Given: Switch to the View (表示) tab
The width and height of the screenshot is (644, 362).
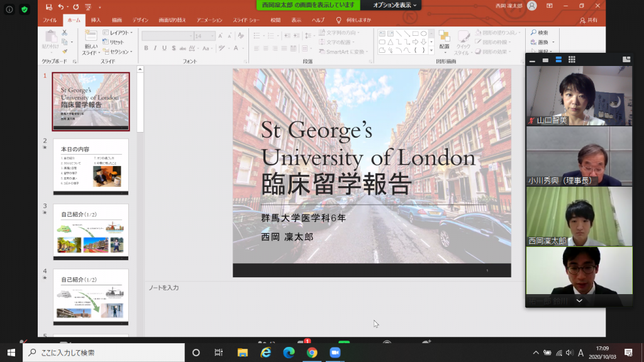Looking at the screenshot, I should (296, 20).
